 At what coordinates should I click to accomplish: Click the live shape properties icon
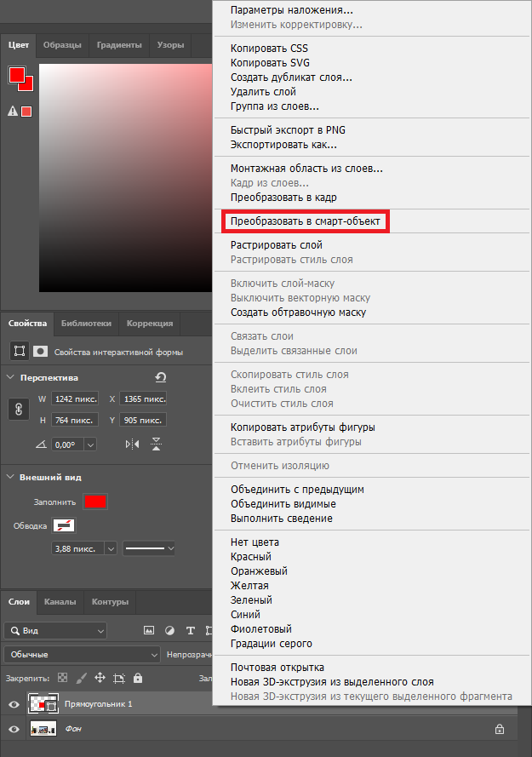(x=20, y=352)
